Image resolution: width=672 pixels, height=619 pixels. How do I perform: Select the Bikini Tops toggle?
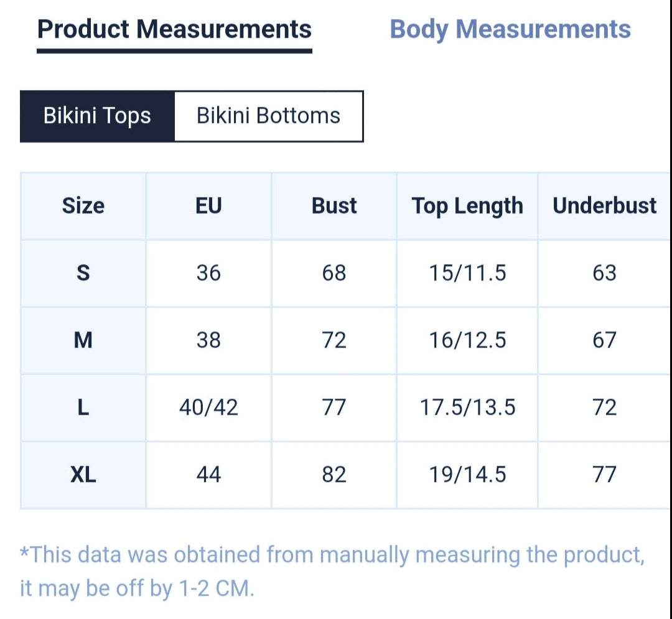click(97, 116)
